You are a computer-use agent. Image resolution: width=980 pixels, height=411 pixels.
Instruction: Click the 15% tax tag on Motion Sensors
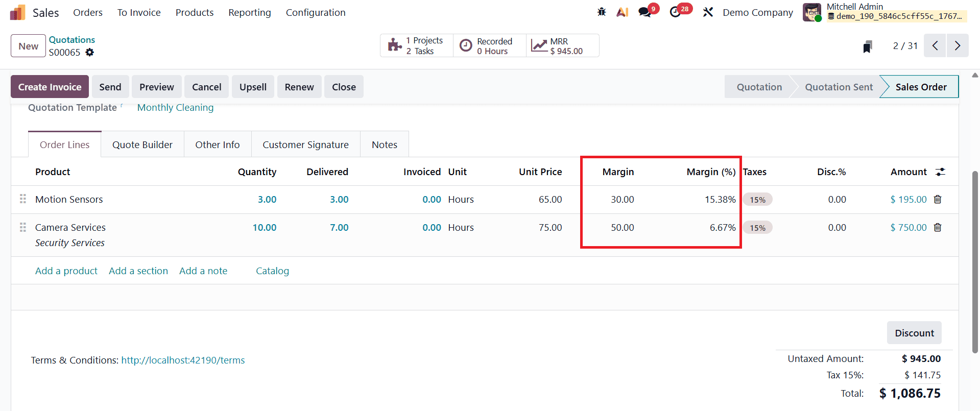(x=757, y=200)
